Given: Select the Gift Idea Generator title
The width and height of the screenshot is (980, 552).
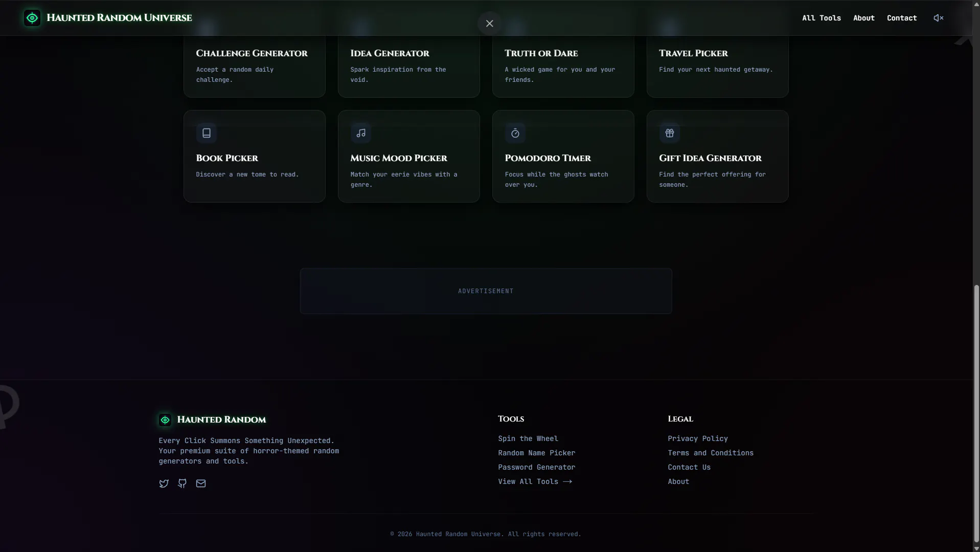Looking at the screenshot, I should (710, 158).
